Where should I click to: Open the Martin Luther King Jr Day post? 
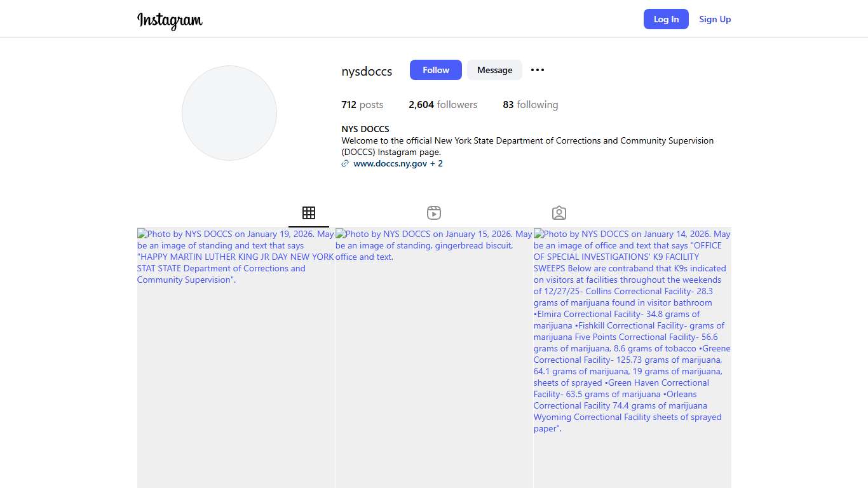[x=236, y=356]
